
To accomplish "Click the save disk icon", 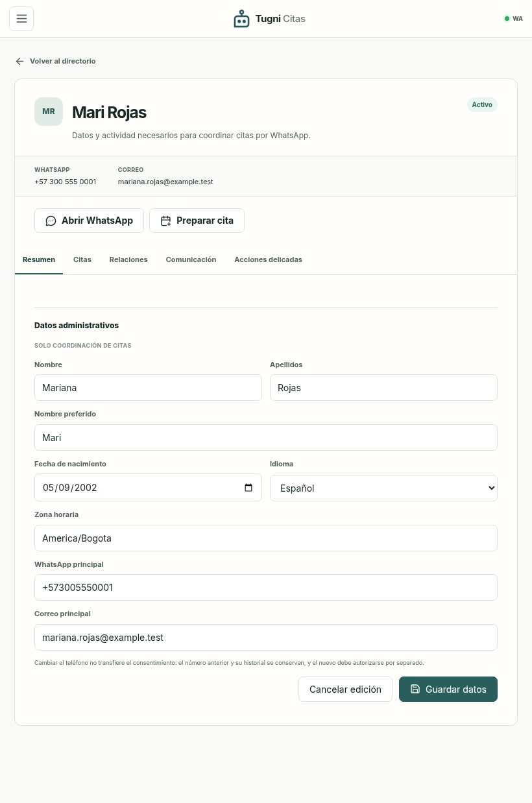I will (415, 689).
